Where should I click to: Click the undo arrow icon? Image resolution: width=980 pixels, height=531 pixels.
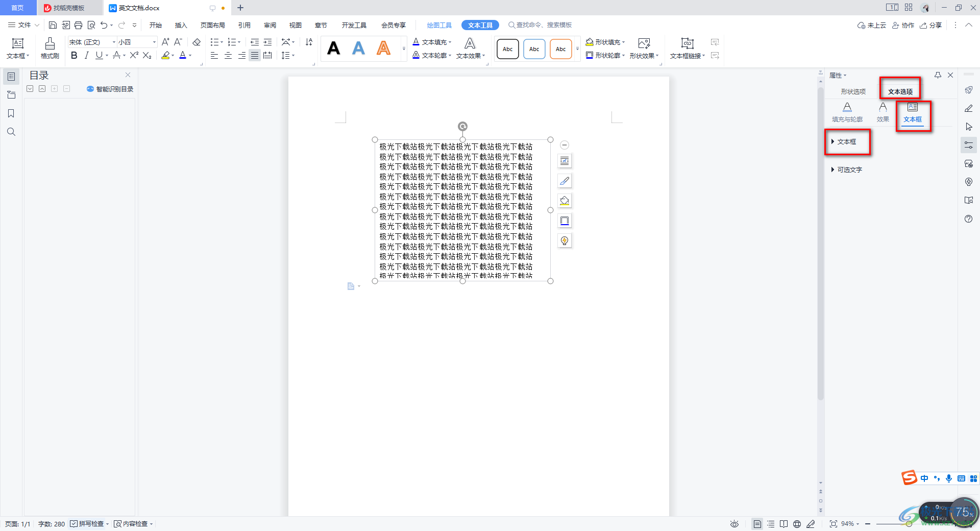[104, 25]
